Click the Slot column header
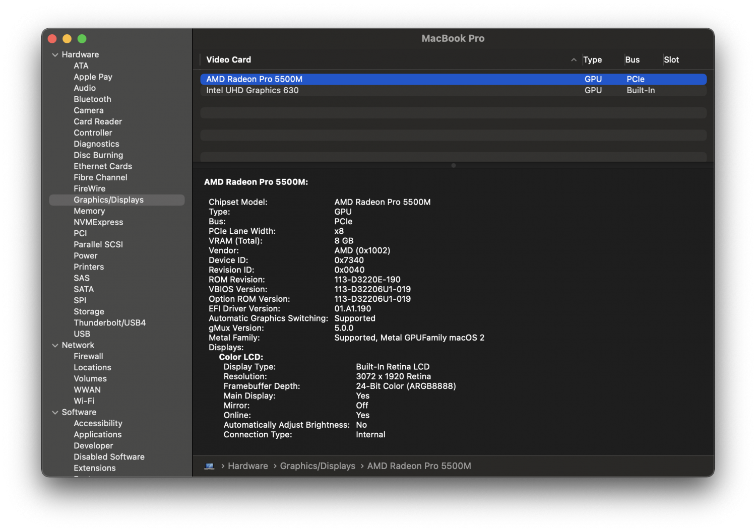The height and width of the screenshot is (532, 756). 671,60
